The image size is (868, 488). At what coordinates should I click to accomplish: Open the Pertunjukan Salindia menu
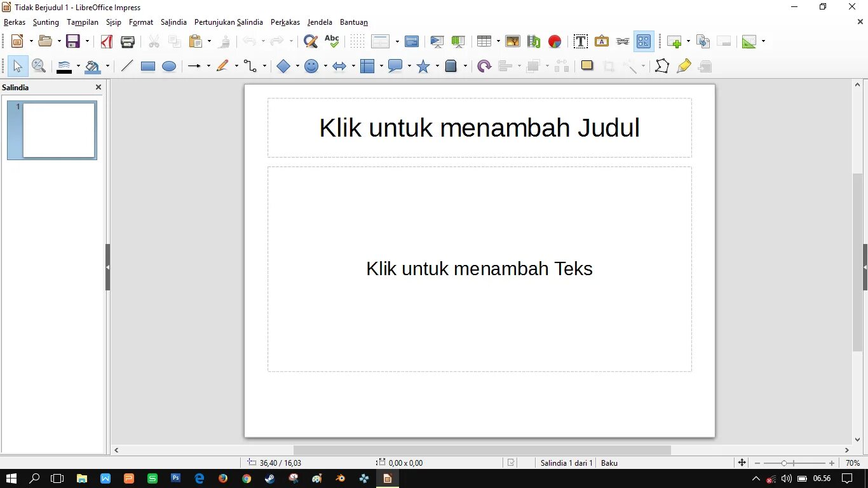tap(229, 22)
